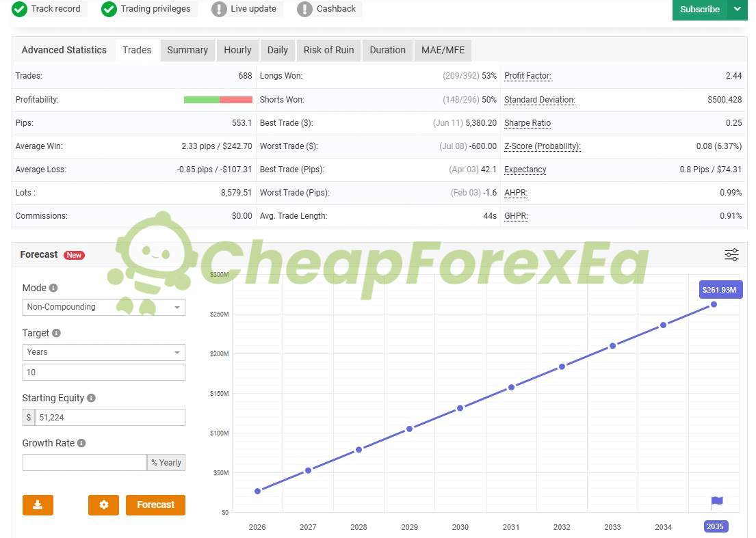Click the blue flag marker on chart
The height and width of the screenshot is (538, 756).
[717, 502]
